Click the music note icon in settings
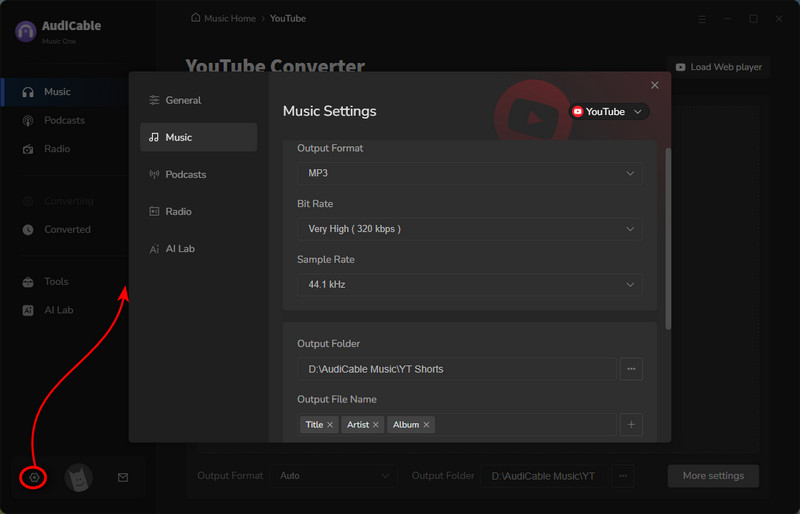Image resolution: width=800 pixels, height=514 pixels. [154, 137]
